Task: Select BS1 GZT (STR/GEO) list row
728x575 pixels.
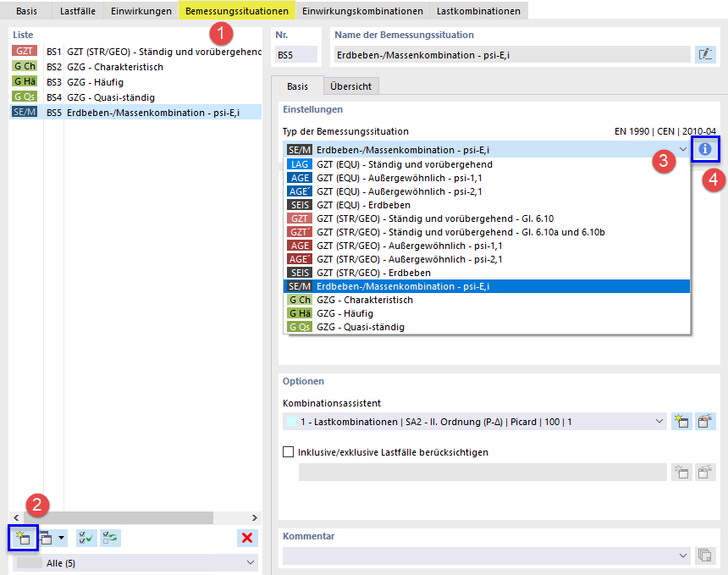Action: tap(135, 52)
